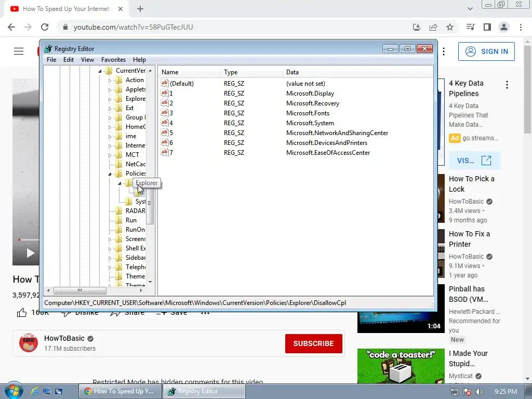This screenshot has height=399, width=532.
Task: Select the string icon for value 3
Action: 165,113
